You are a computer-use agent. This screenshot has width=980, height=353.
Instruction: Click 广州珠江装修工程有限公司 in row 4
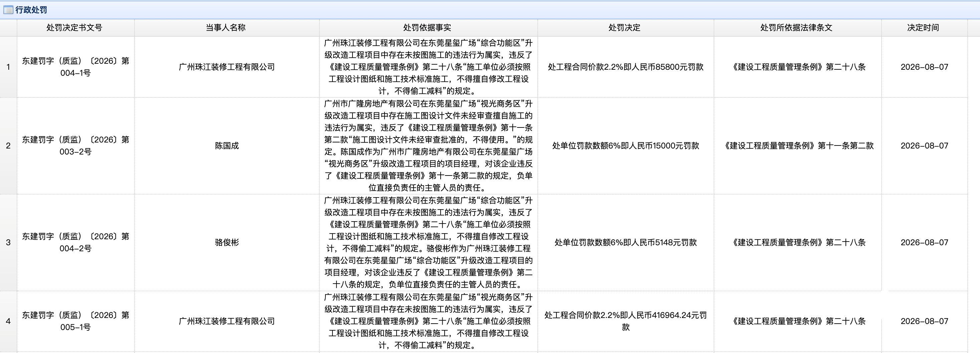click(227, 321)
